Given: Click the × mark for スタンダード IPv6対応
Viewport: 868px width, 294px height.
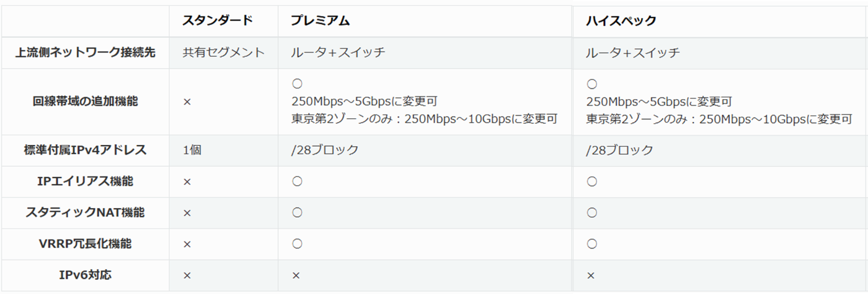Looking at the screenshot, I should 187,275.
